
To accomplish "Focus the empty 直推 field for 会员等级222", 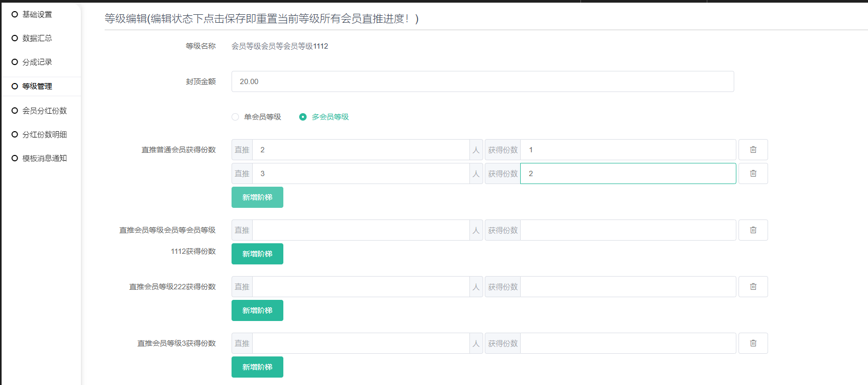I will 361,287.
